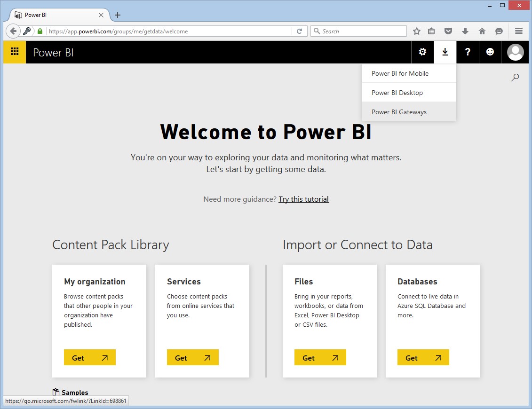Screen dimensions: 532x409
Task: Open the help question mark menu
Action: click(x=468, y=52)
